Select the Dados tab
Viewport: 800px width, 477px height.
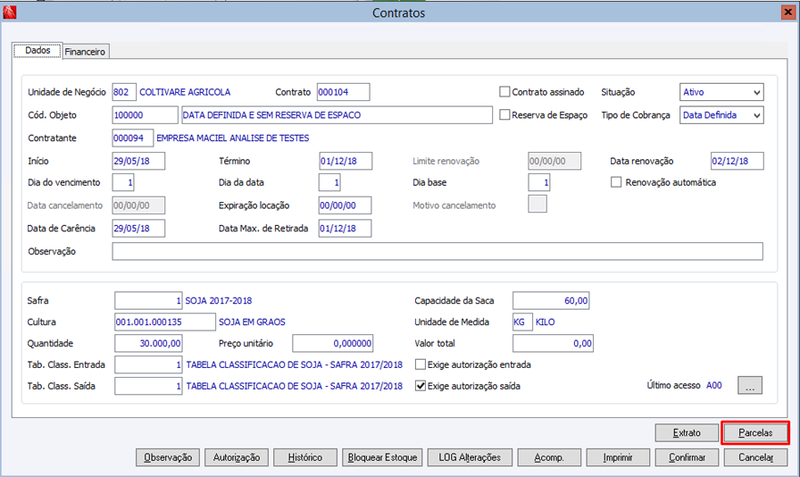pos(38,51)
